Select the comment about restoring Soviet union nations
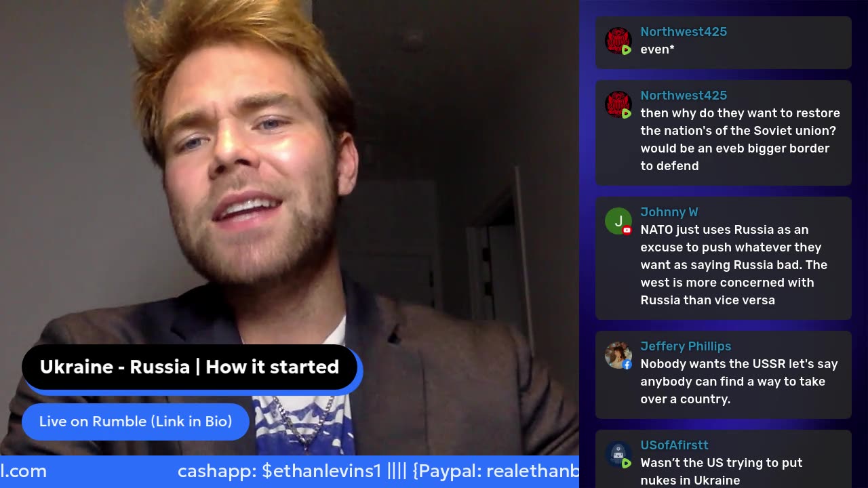The height and width of the screenshot is (488, 868). 740,140
